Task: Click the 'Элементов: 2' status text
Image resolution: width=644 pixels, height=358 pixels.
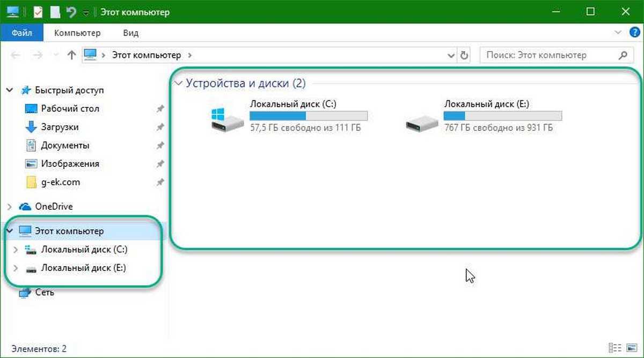Action: (x=39, y=348)
